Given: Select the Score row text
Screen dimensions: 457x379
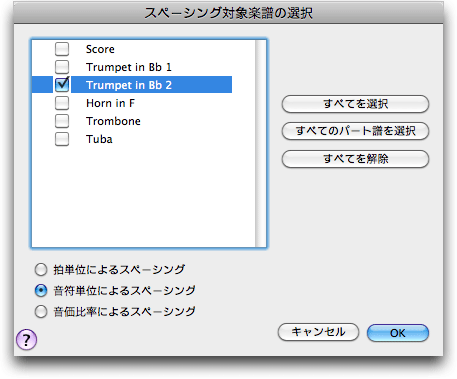Looking at the screenshot, I should 100,49.
